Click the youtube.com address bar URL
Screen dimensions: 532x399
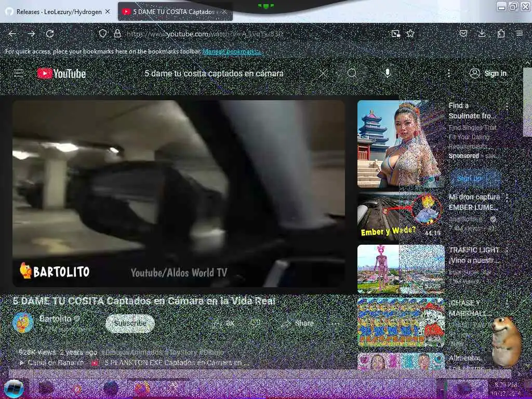pyautogui.click(x=204, y=34)
